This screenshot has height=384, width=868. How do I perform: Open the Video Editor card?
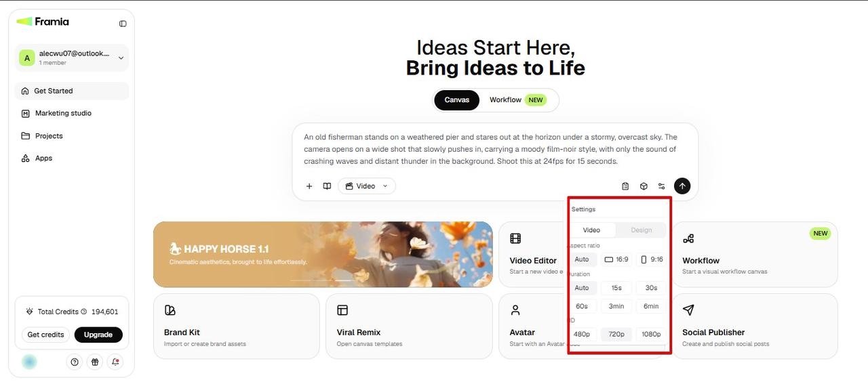click(x=533, y=255)
